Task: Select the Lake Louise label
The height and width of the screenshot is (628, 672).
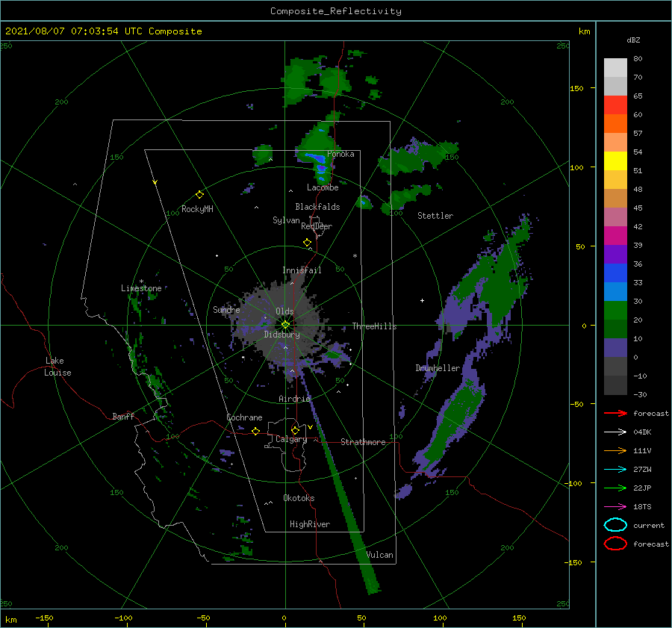Action: click(57, 367)
